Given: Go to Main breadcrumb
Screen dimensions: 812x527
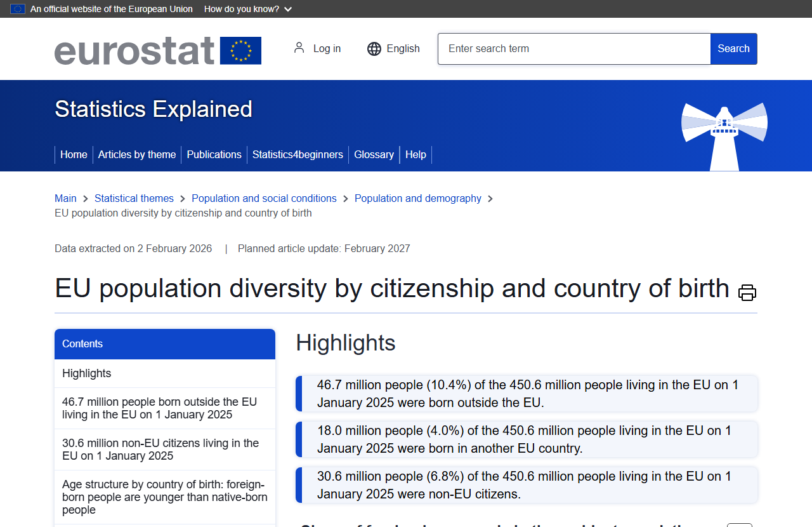Looking at the screenshot, I should (65, 199).
